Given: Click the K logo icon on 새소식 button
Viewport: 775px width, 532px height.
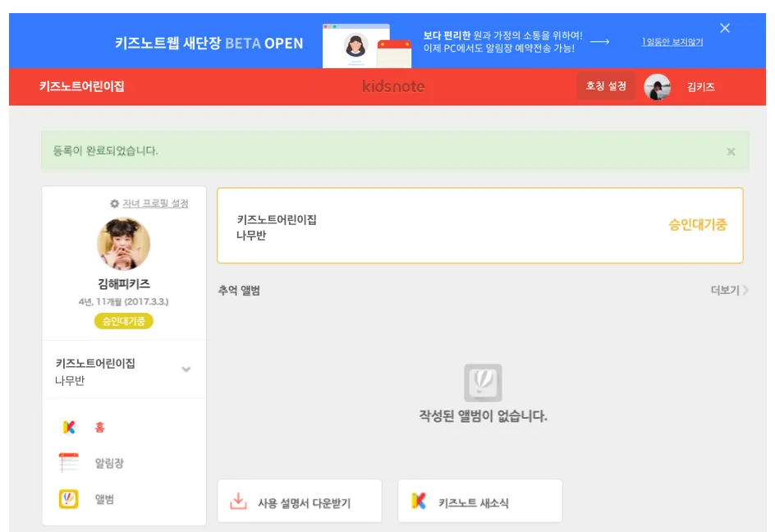Looking at the screenshot, I should 419,501.
